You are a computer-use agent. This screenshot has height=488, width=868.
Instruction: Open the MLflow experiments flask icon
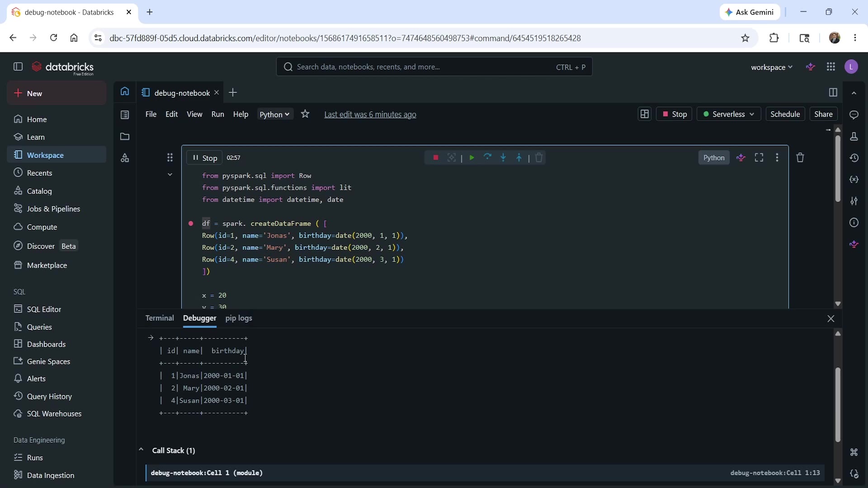click(x=854, y=136)
